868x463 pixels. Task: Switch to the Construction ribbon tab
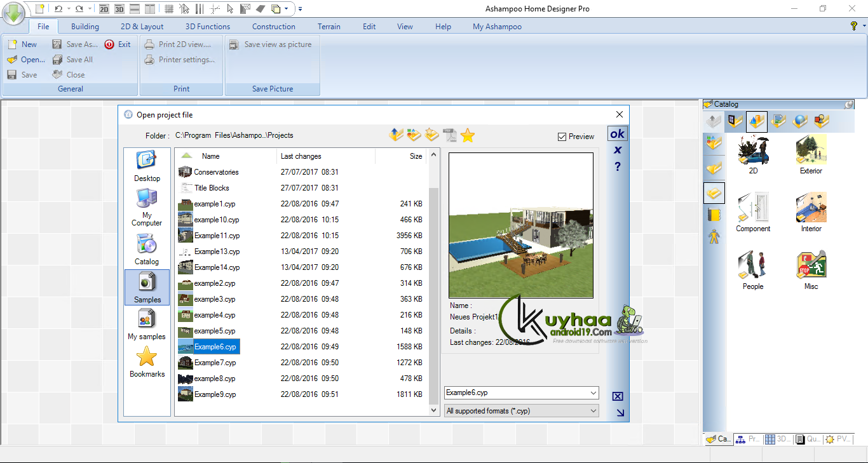click(274, 27)
